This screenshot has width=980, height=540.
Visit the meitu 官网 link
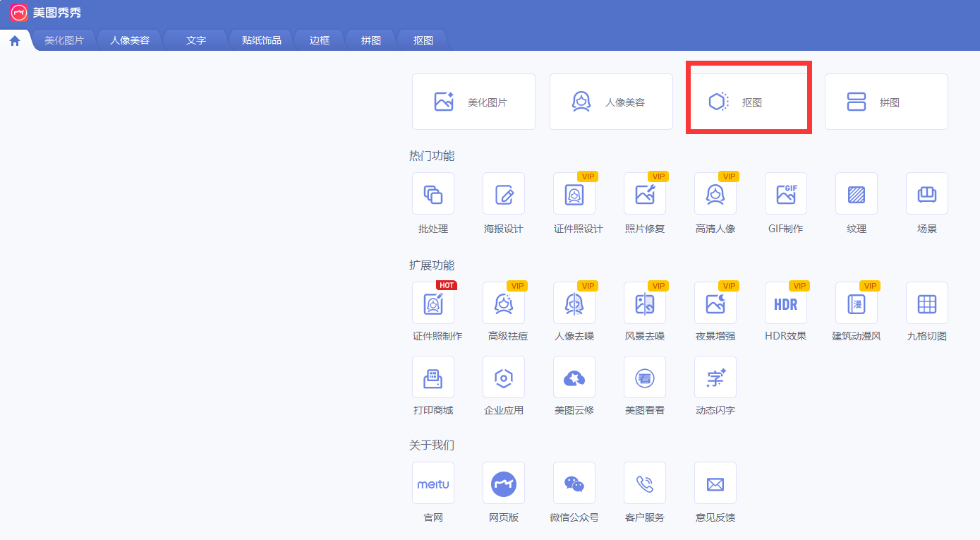[x=432, y=484]
